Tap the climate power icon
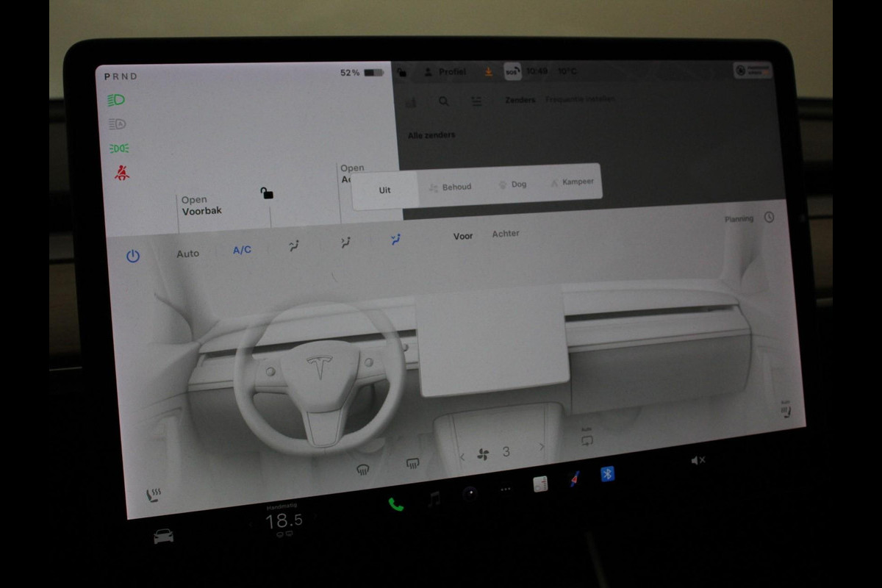The height and width of the screenshot is (588, 882). point(133,256)
